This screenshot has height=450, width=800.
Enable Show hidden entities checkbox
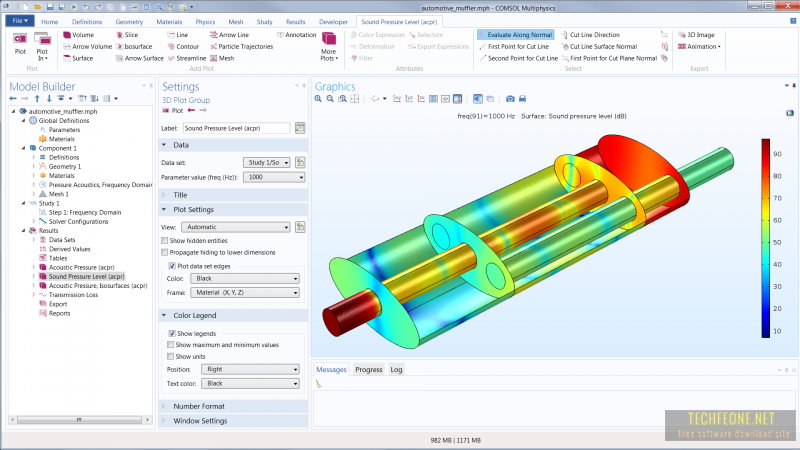164,240
